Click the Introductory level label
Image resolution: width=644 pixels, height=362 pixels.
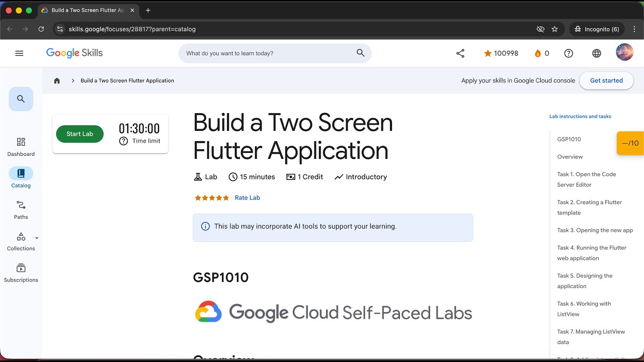tap(361, 177)
